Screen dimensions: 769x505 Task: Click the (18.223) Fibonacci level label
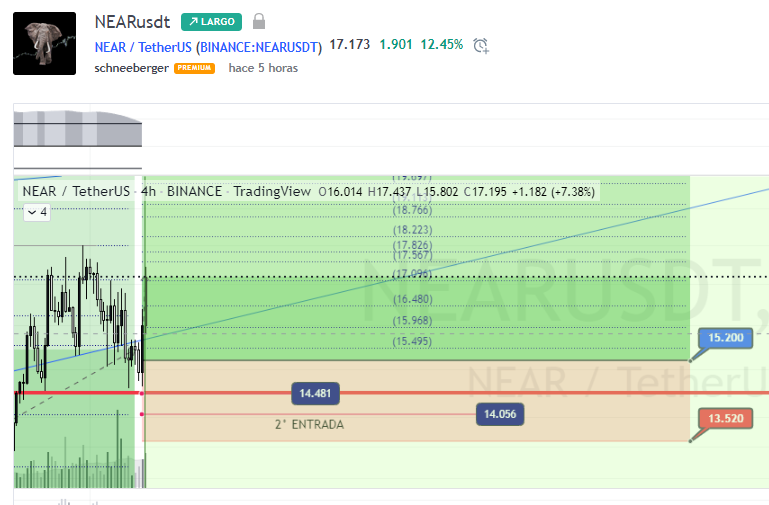pos(412,230)
